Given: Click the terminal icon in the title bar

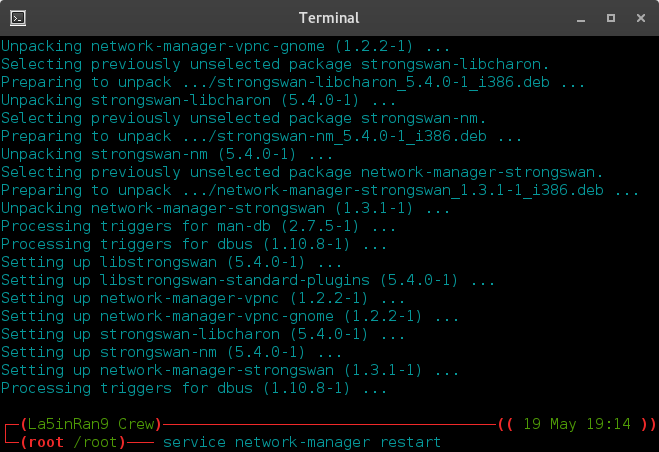Looking at the screenshot, I should 18,18.
